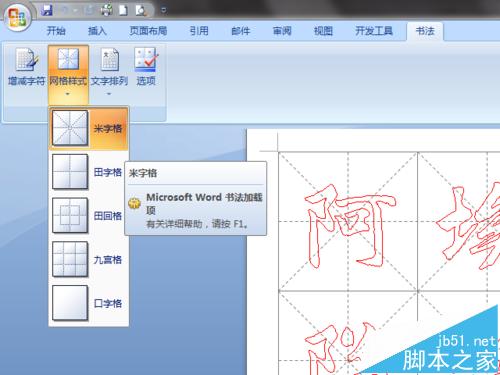Save the document from quick access toolbar
The image size is (500, 375).
click(x=47, y=10)
